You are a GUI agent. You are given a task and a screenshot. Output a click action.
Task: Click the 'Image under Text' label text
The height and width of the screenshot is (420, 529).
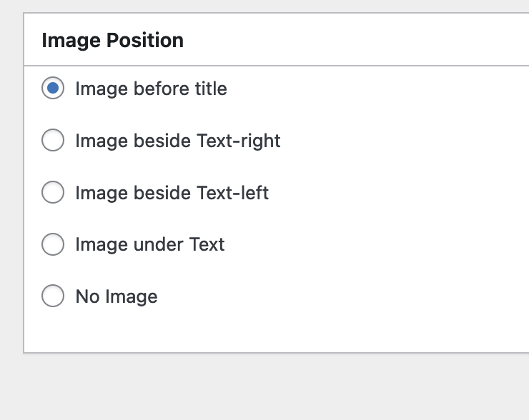(x=150, y=245)
